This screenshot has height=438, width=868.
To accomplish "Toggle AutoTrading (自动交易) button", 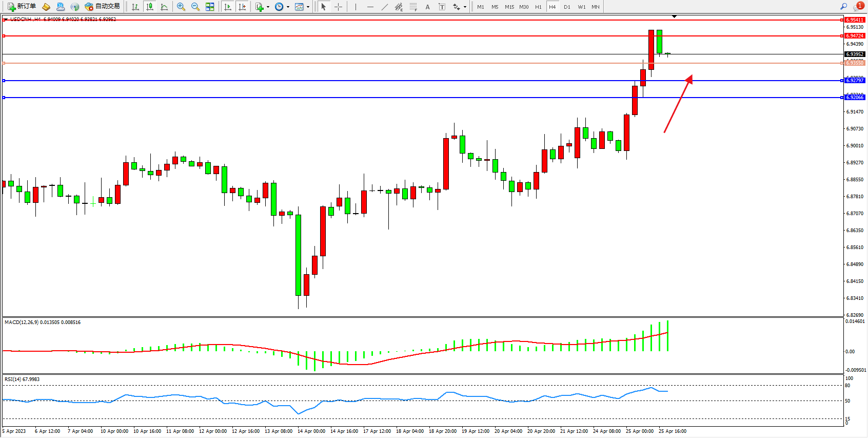I will pyautogui.click(x=102, y=7).
